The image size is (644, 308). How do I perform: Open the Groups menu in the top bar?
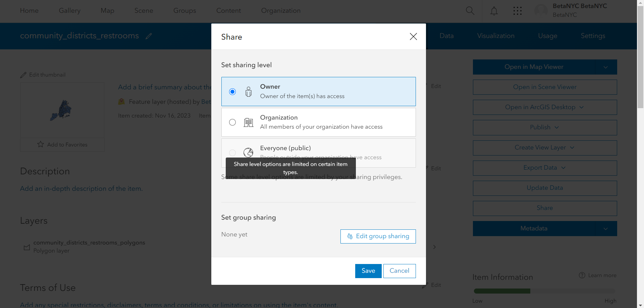pyautogui.click(x=184, y=10)
